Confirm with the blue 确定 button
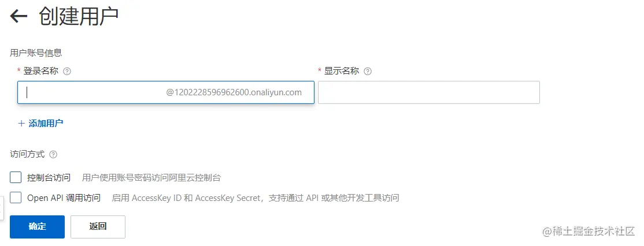 tap(38, 227)
